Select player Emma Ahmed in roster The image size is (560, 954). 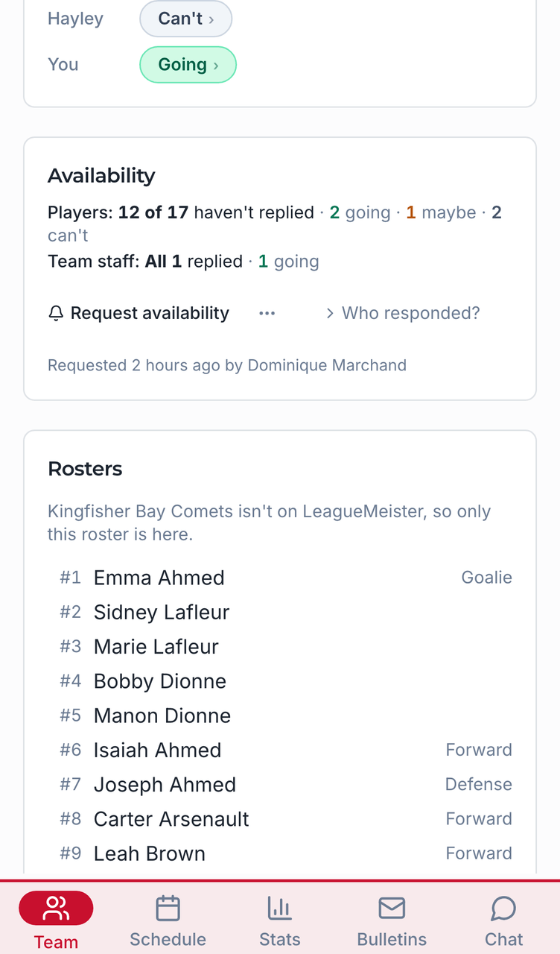(x=286, y=578)
